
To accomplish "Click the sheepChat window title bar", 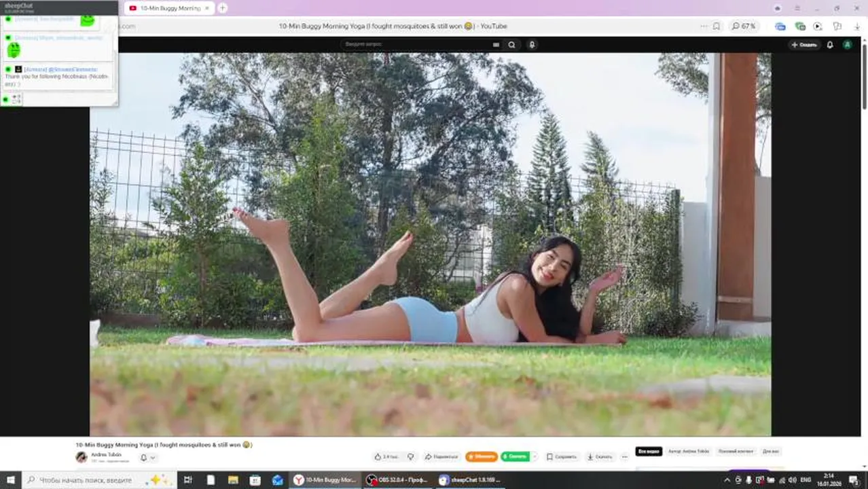I will (59, 7).
